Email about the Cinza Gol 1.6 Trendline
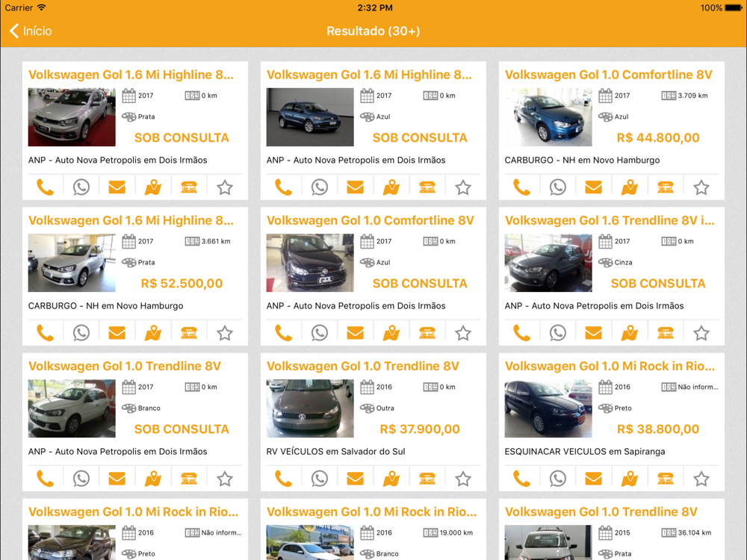Image resolution: width=747 pixels, height=560 pixels. pyautogui.click(x=593, y=333)
